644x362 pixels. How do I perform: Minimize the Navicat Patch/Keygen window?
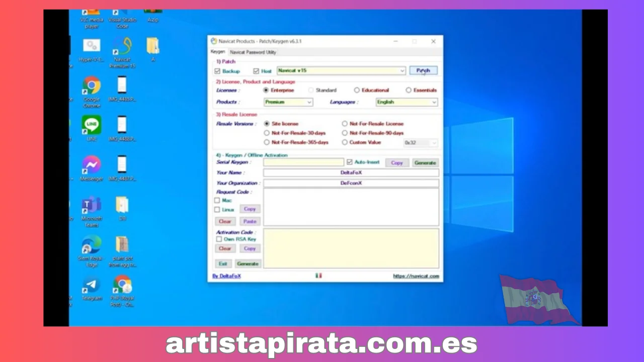click(396, 41)
